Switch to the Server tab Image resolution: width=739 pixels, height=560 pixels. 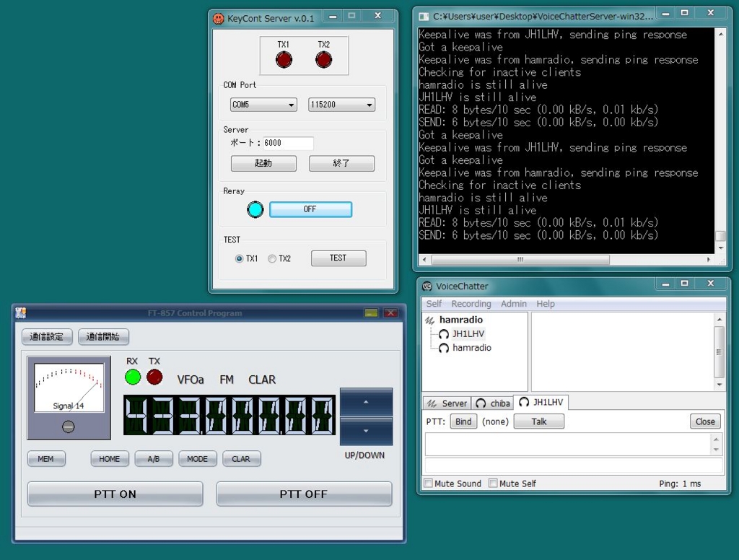446,403
